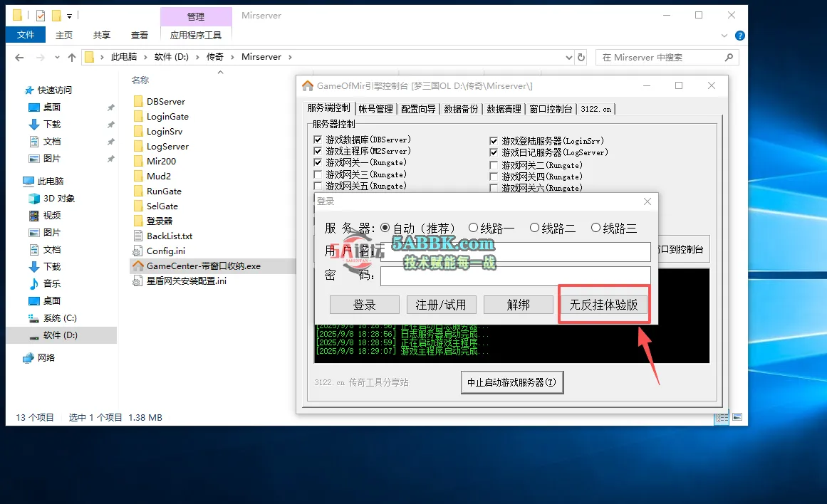Viewport: 827px width, 504px height.
Task: Enable 游戏网关四(Rungate) checkbox
Action: pos(494,177)
